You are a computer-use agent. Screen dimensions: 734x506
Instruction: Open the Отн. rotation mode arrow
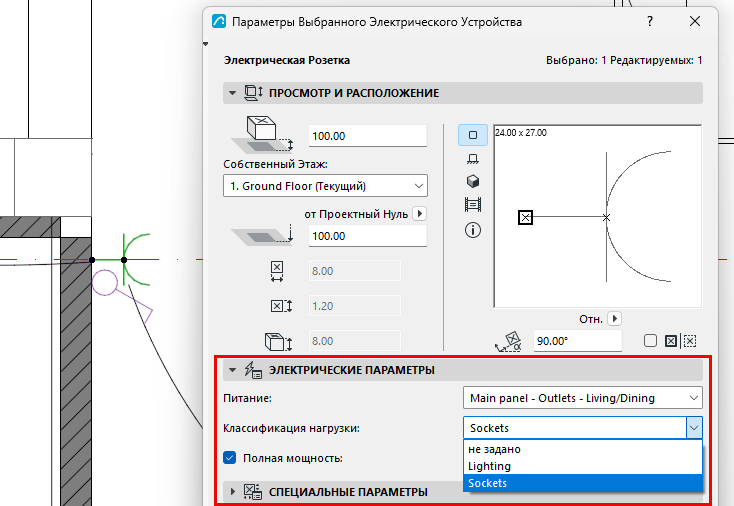pos(615,319)
